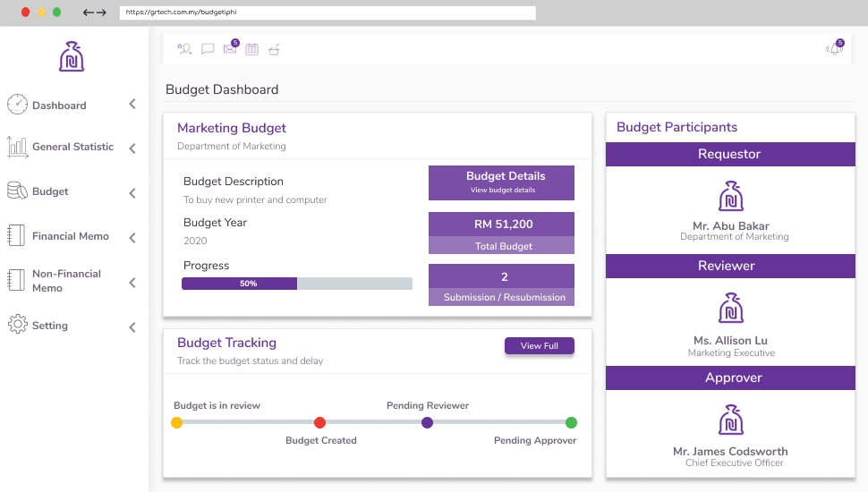Click the Financial Memo notebook icon
868x492 pixels.
tap(16, 236)
